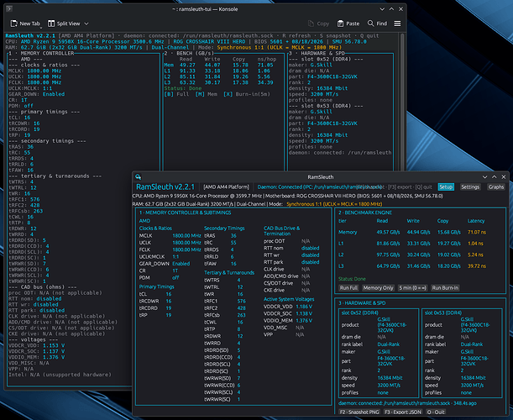Click 'Status: Done' in terminal bench pane
The width and height of the screenshot is (513, 420).
click(x=183, y=88)
